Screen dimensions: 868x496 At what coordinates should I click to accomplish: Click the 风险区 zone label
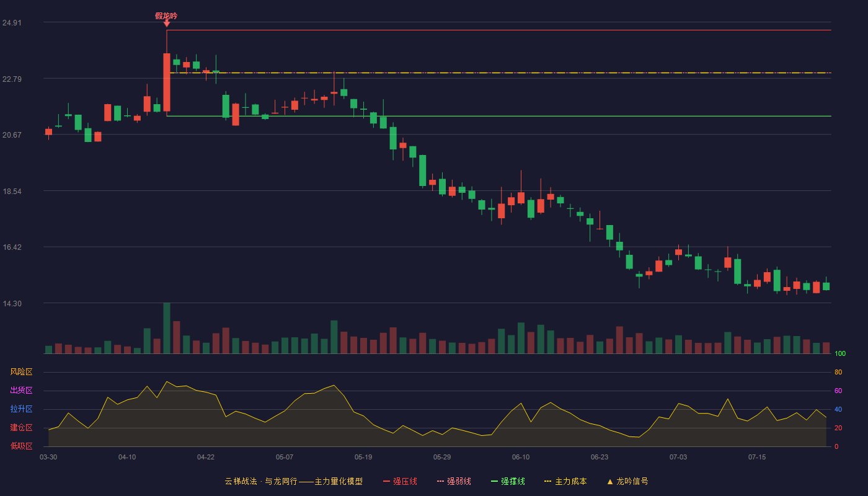[x=21, y=372]
